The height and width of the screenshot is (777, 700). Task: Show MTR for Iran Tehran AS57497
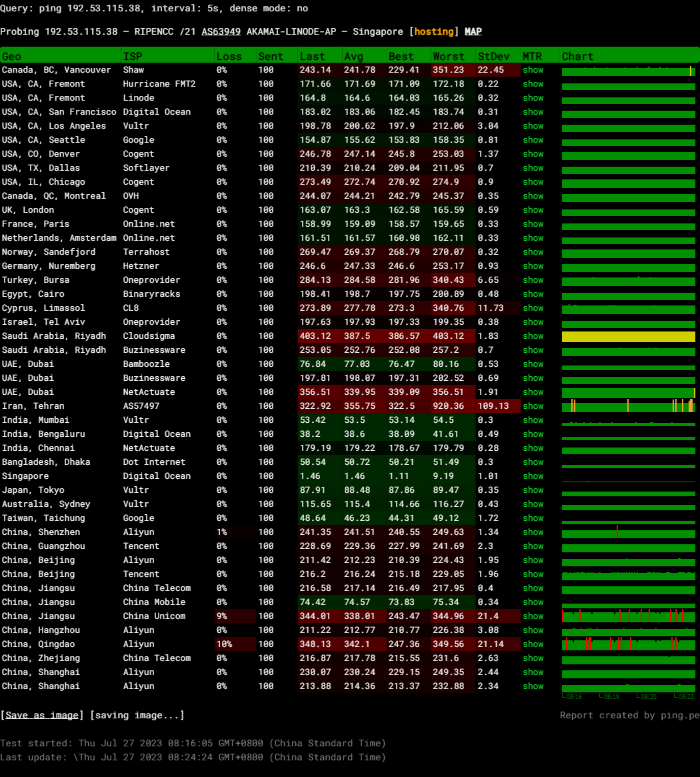pyautogui.click(x=533, y=406)
